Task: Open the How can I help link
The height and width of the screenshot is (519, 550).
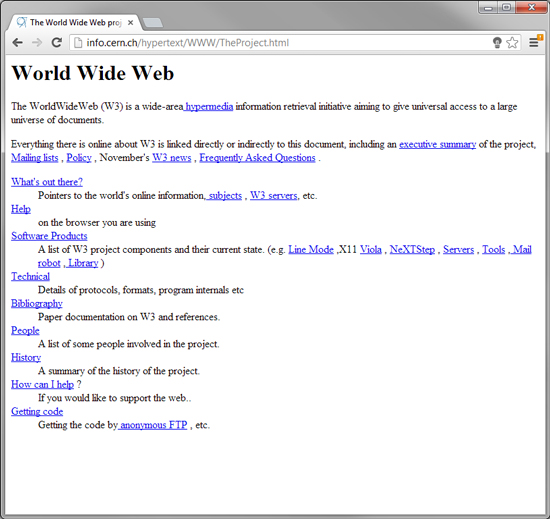Action: pyautogui.click(x=42, y=385)
